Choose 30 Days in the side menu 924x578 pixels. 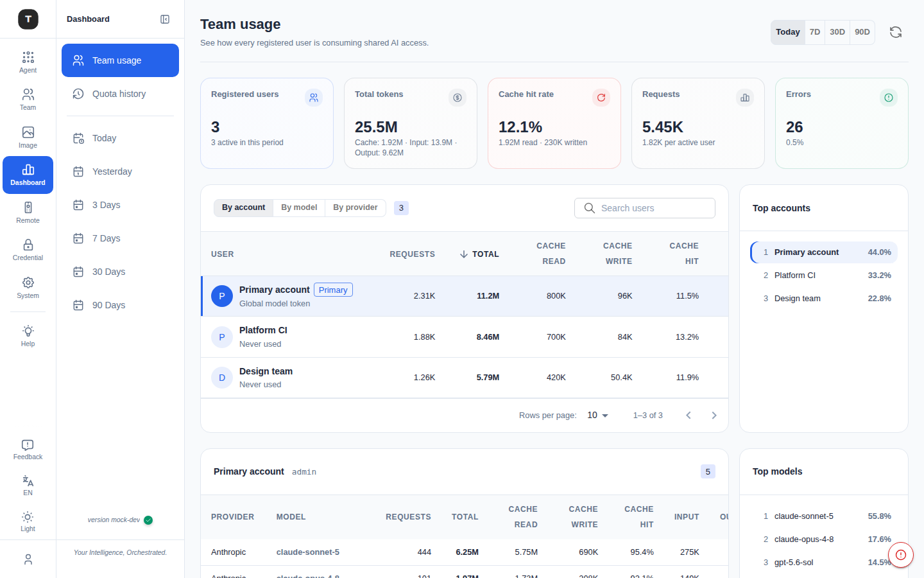pos(120,272)
